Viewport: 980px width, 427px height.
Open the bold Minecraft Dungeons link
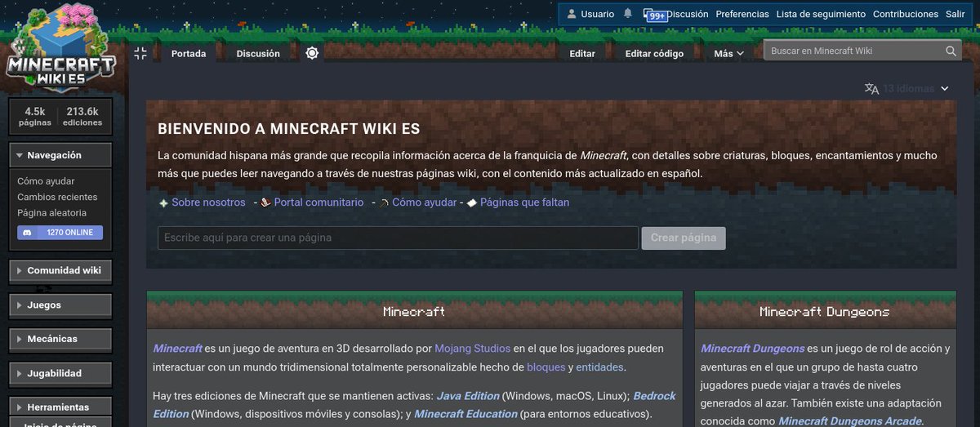pos(753,349)
